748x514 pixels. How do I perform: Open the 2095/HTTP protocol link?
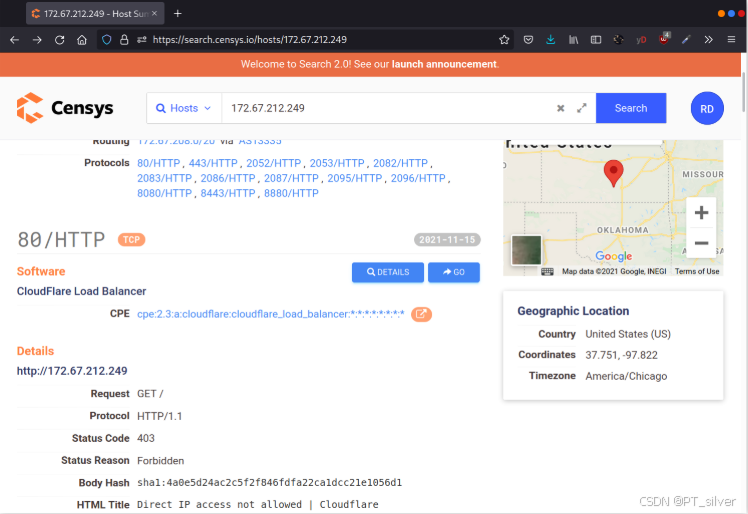[354, 178]
